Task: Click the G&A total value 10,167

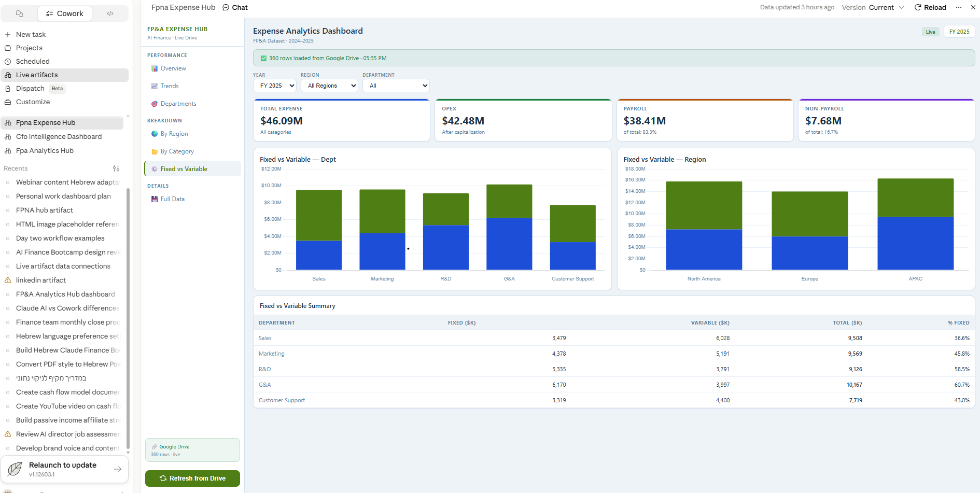Action: [855, 385]
